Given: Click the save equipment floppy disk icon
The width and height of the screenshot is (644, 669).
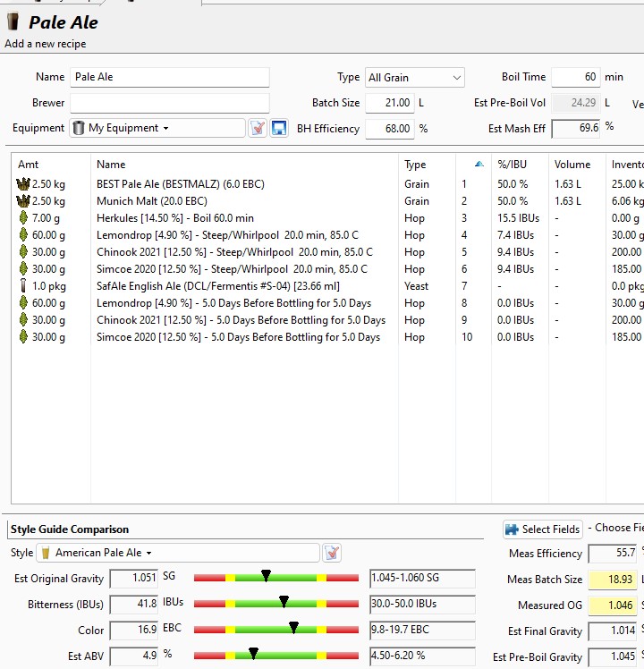Looking at the screenshot, I should point(278,129).
